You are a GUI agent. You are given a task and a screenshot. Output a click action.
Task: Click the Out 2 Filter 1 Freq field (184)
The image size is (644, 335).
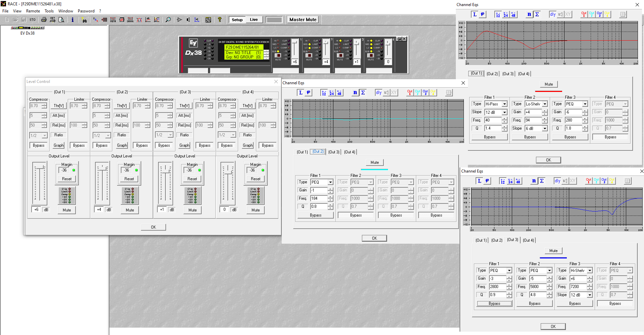[319, 198]
